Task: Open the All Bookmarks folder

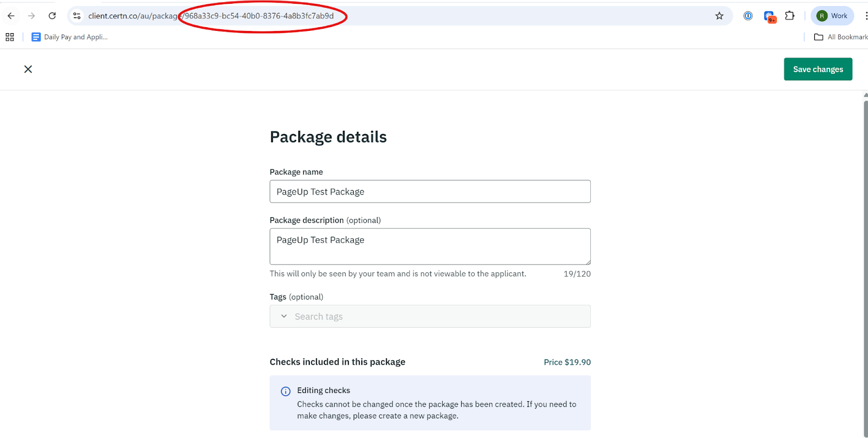Action: (x=840, y=37)
